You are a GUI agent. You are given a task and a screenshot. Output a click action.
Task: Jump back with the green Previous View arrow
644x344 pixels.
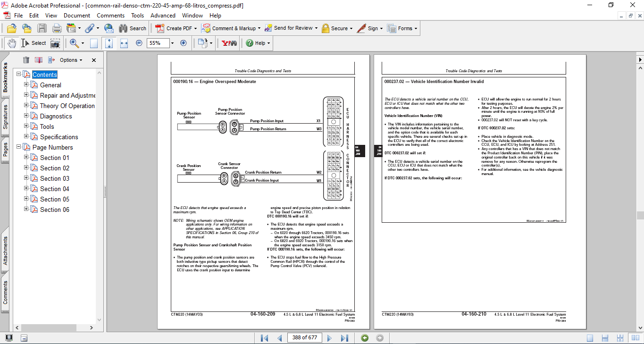point(365,338)
